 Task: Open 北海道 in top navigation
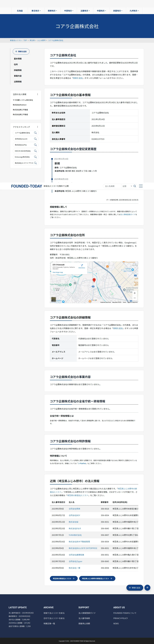point(20,11)
